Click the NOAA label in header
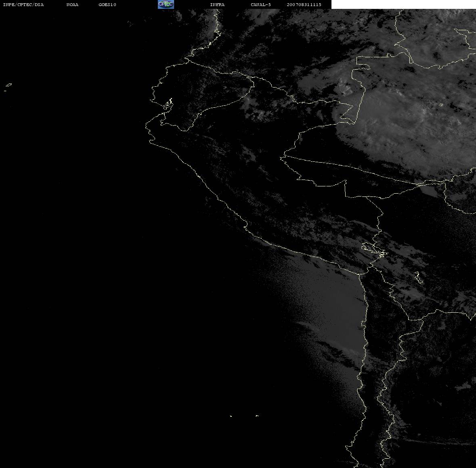The width and height of the screenshot is (476, 468). [72, 4]
